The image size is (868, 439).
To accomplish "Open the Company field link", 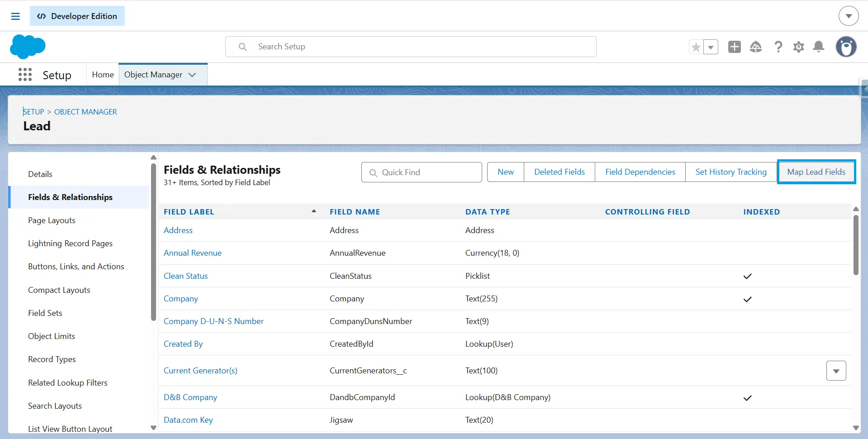I will pos(181,299).
